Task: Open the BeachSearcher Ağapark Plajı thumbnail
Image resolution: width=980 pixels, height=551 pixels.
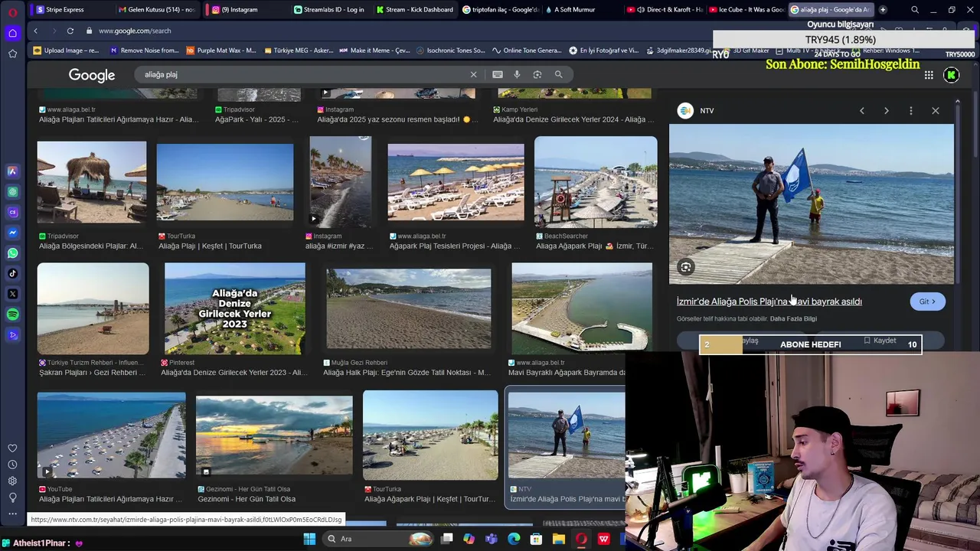Action: coord(596,183)
